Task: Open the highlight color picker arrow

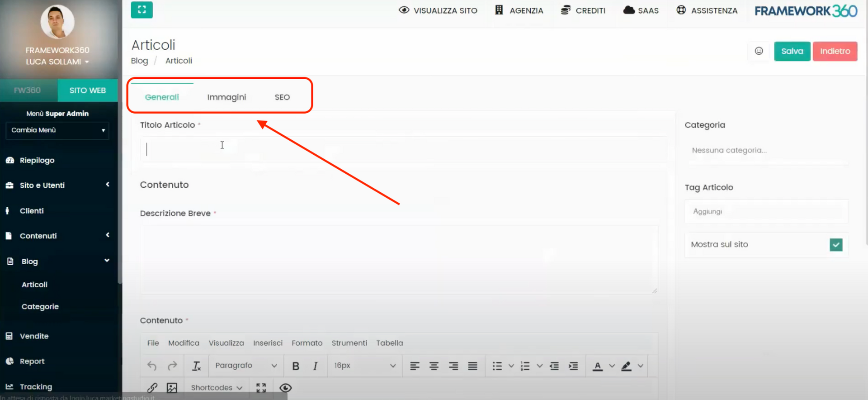Action: click(640, 366)
